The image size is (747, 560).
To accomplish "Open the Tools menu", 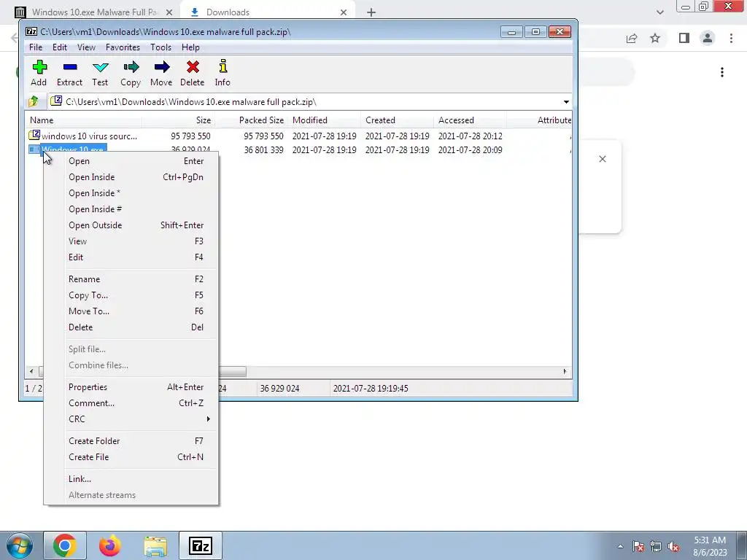I will 160,47.
